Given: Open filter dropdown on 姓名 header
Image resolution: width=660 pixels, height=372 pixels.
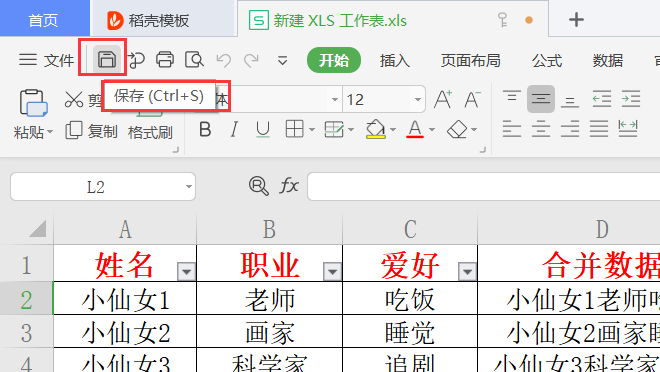Looking at the screenshot, I should tap(186, 271).
